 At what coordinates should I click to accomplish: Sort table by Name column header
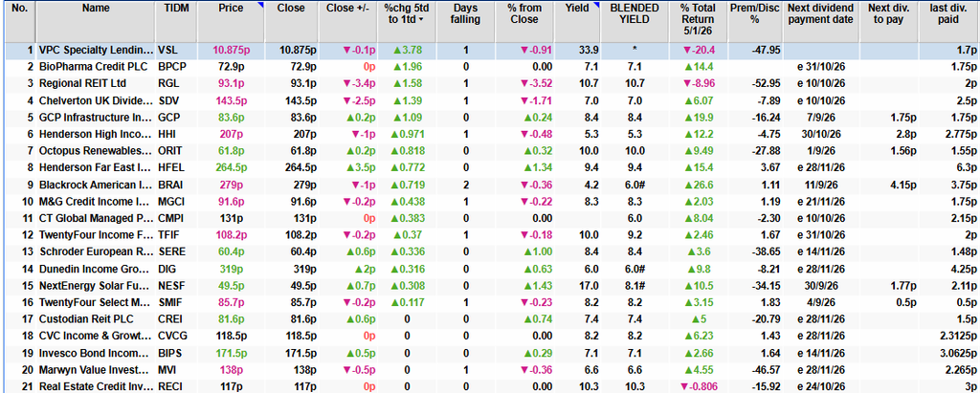click(96, 21)
